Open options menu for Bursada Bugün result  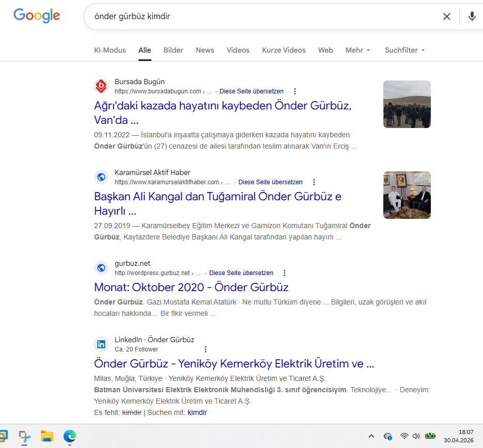pyautogui.click(x=295, y=91)
